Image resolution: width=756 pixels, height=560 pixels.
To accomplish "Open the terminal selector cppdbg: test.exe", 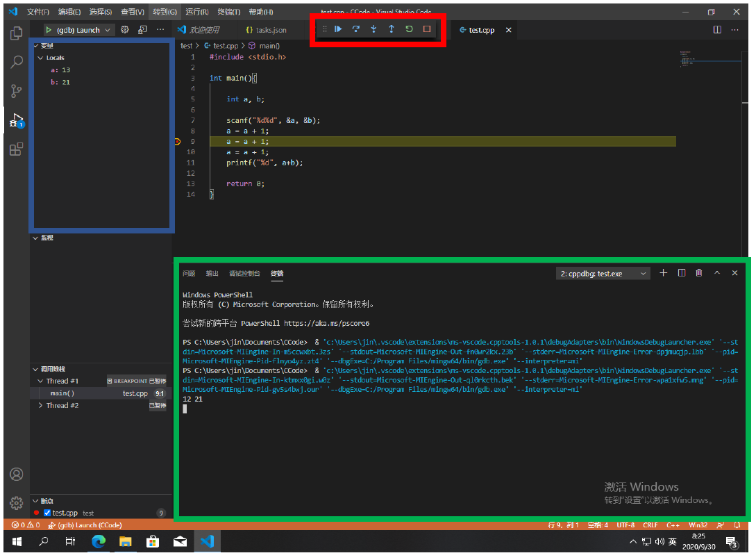I will tap(603, 274).
